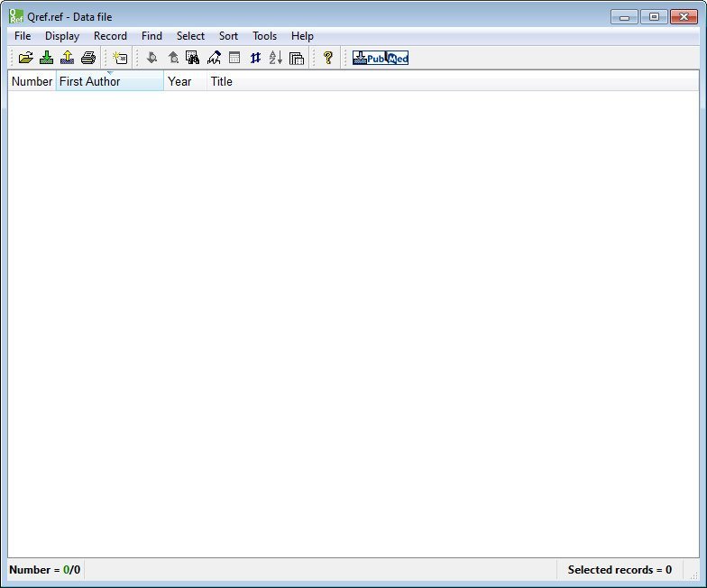Screen dimensions: 707x588
Task: Open a data file with the folder icon
Action: tap(25, 58)
